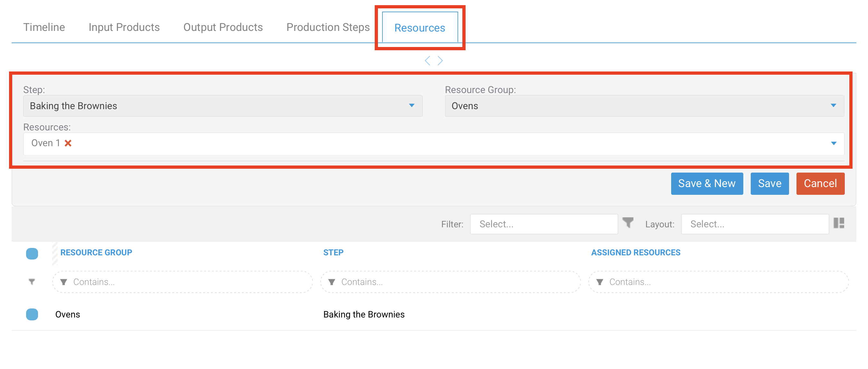Switch to Output Products tab
Image resolution: width=868 pixels, height=369 pixels.
pyautogui.click(x=223, y=27)
